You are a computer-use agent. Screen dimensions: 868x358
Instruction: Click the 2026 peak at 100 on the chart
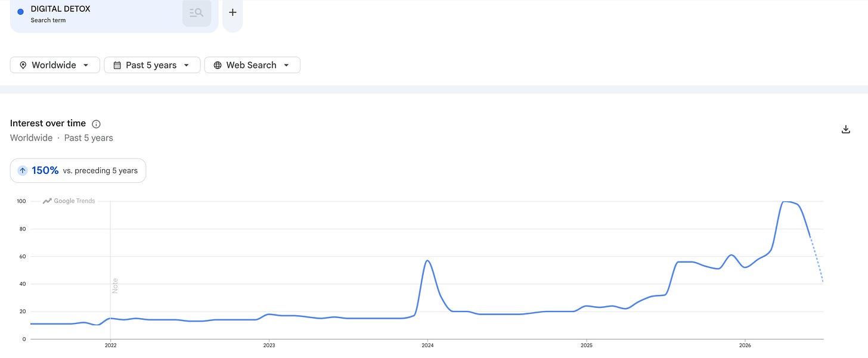pyautogui.click(x=787, y=202)
